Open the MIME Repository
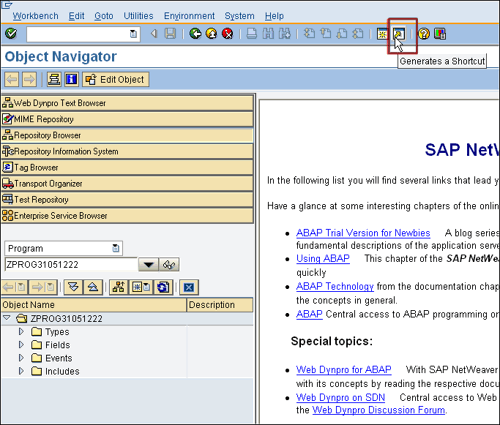 tap(127, 119)
